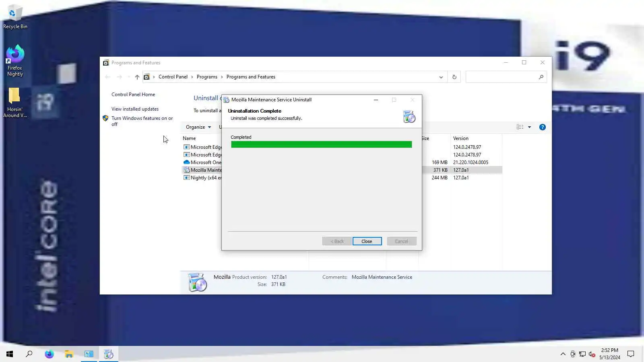Close the Mozilla Maintenance Service Uninstall dialog
644x362 pixels.
(x=367, y=241)
